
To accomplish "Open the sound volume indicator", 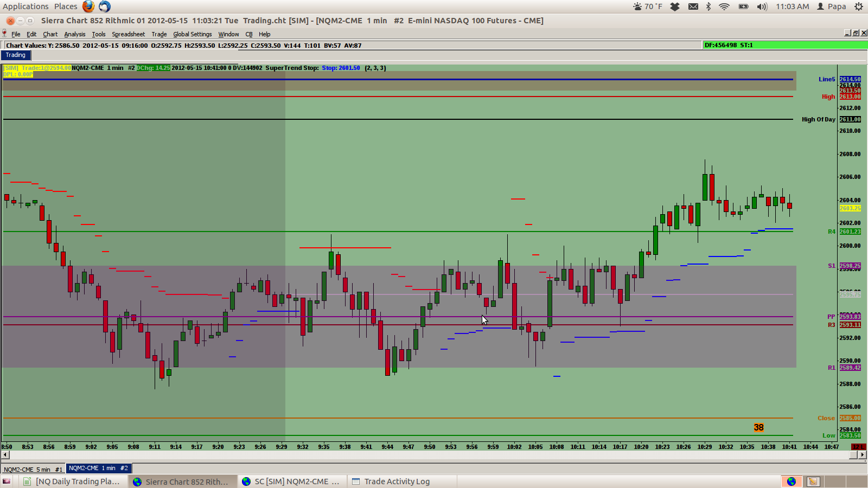I will pyautogui.click(x=762, y=7).
